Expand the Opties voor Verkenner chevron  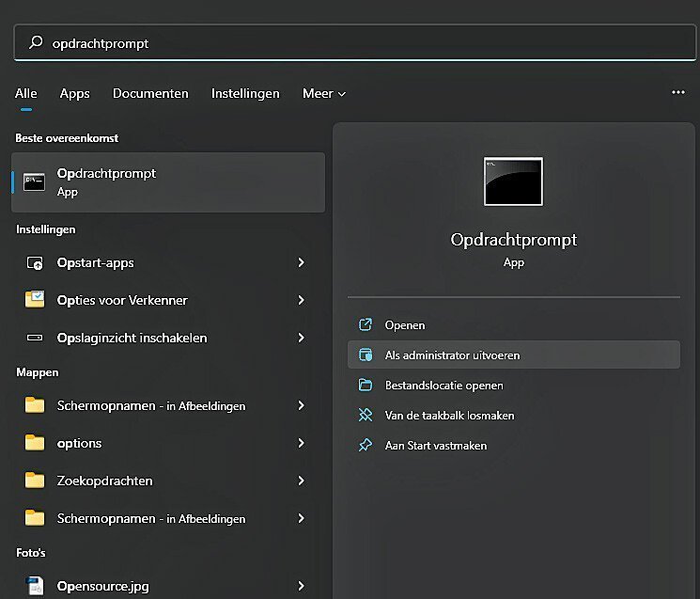(301, 300)
